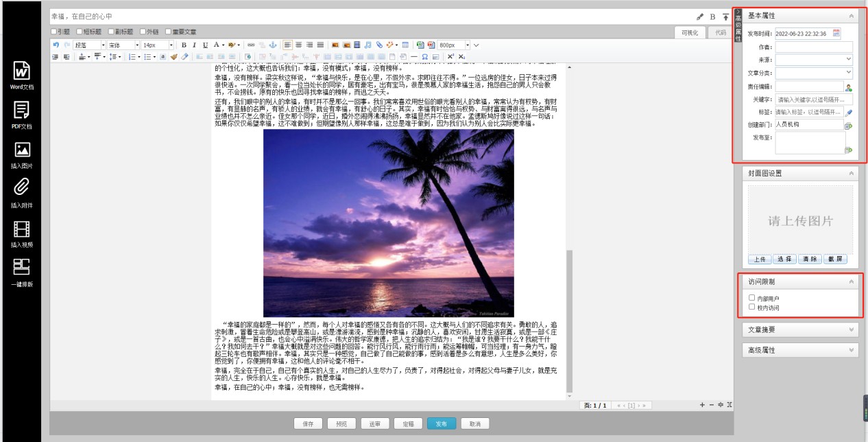Enable 内部用户 access restriction
The height and width of the screenshot is (442, 868).
(x=752, y=298)
